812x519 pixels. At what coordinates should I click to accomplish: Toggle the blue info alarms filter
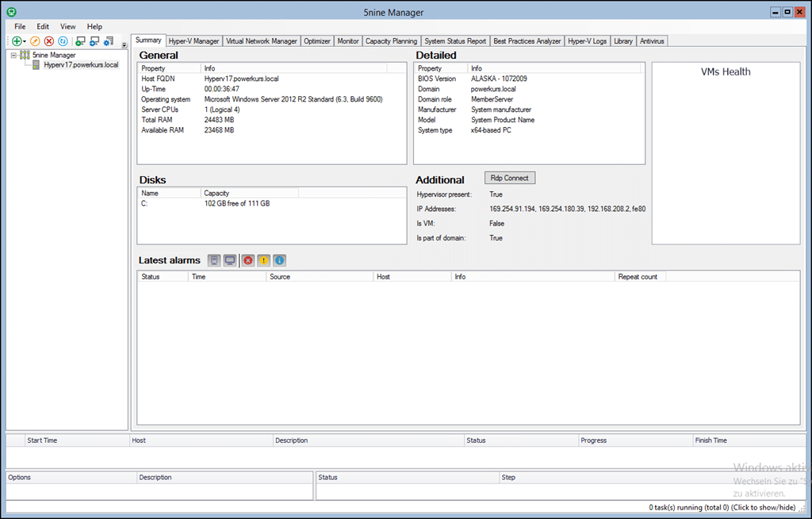tap(279, 260)
